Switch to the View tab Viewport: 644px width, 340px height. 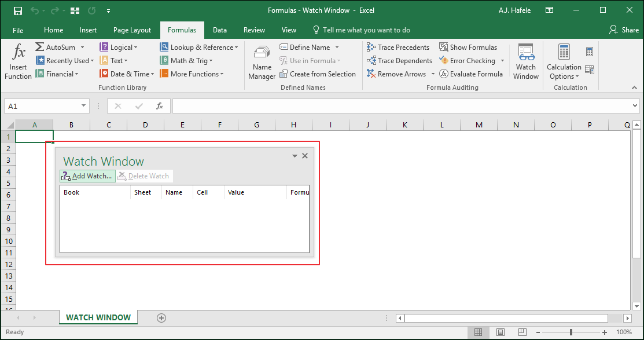pos(289,30)
